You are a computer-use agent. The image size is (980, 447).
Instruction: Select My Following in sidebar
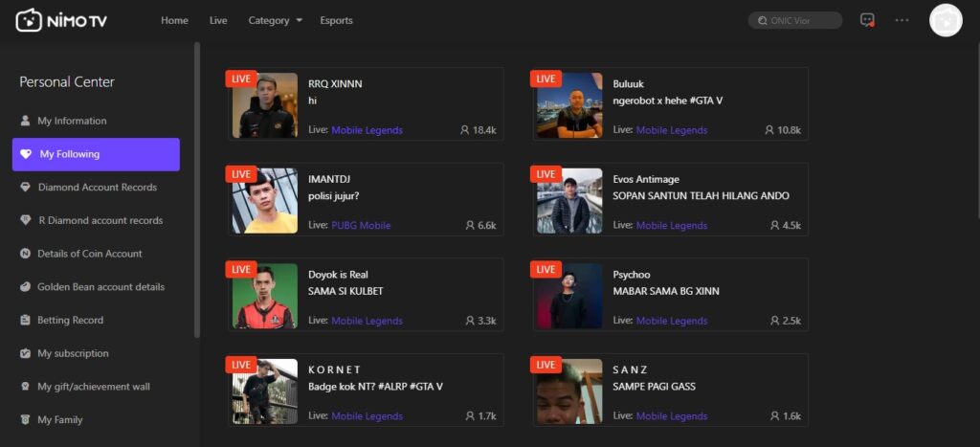coord(96,154)
